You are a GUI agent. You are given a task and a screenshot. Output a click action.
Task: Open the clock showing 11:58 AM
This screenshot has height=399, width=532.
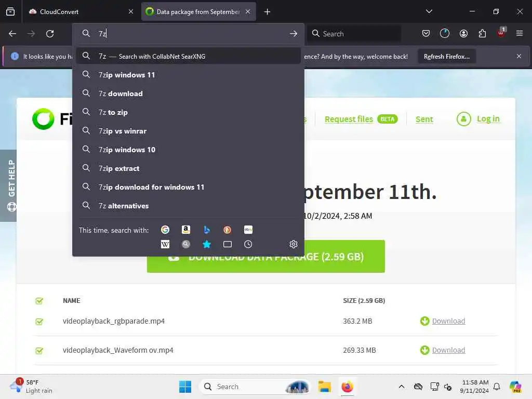click(475, 387)
